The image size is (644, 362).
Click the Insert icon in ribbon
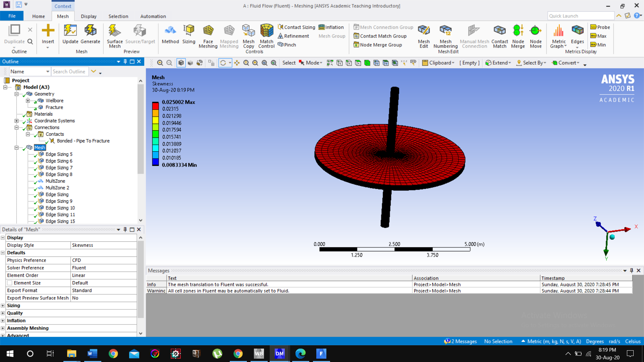pyautogui.click(x=48, y=30)
